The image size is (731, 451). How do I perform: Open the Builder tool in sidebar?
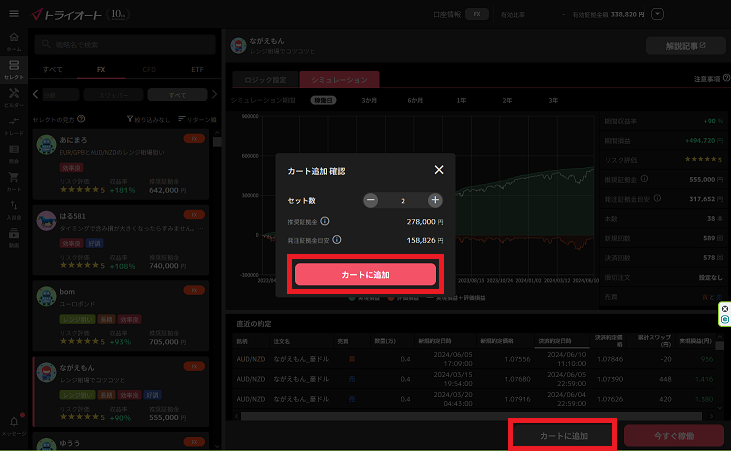13,97
